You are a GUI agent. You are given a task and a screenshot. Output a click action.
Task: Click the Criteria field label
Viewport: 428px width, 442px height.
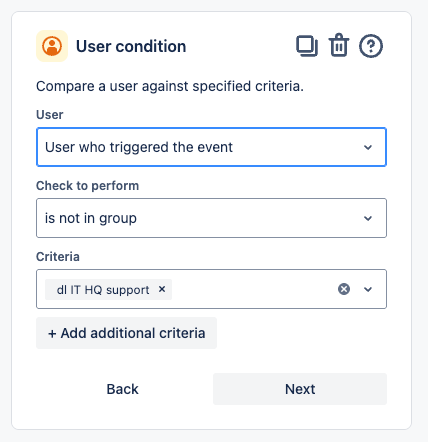point(58,257)
